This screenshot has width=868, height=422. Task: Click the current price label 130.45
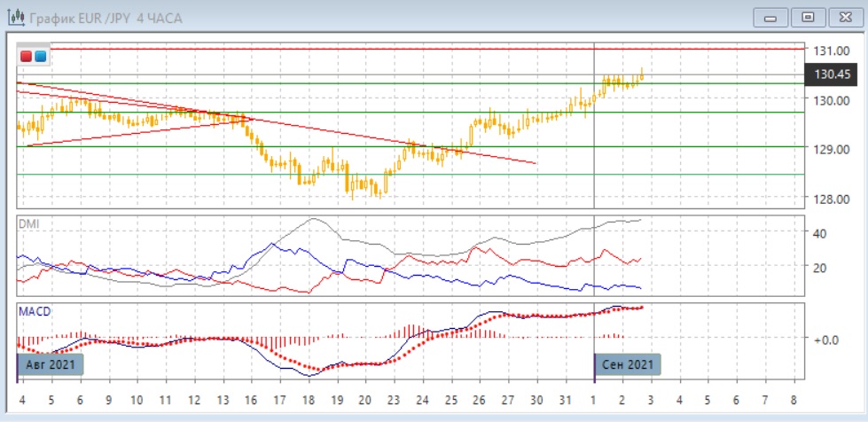[x=832, y=74]
